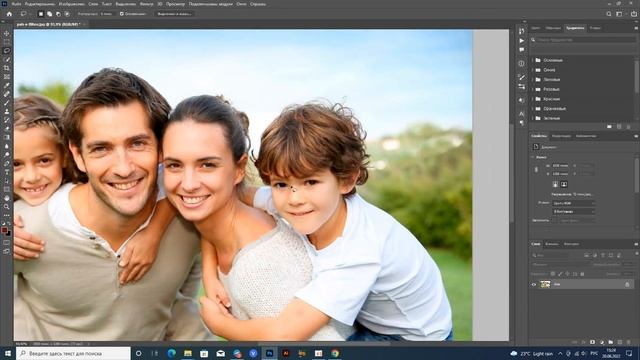Open the Цвета RGB mode dropdown
Viewport: 640px width, 360px height.
[573, 203]
